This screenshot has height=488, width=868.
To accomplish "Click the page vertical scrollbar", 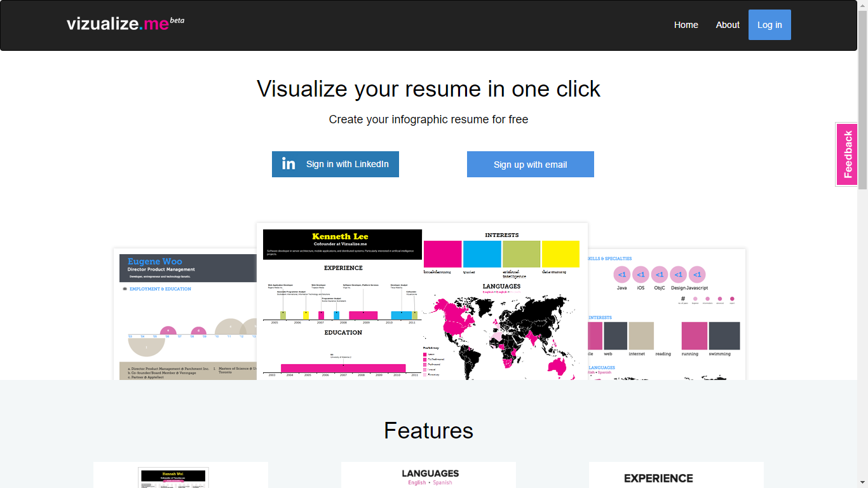I will pos(862,244).
